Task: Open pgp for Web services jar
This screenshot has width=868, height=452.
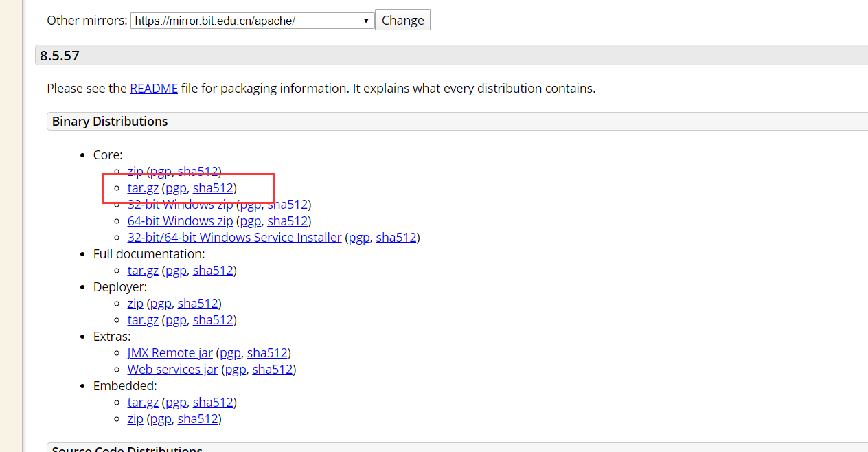Action: pyautogui.click(x=236, y=370)
